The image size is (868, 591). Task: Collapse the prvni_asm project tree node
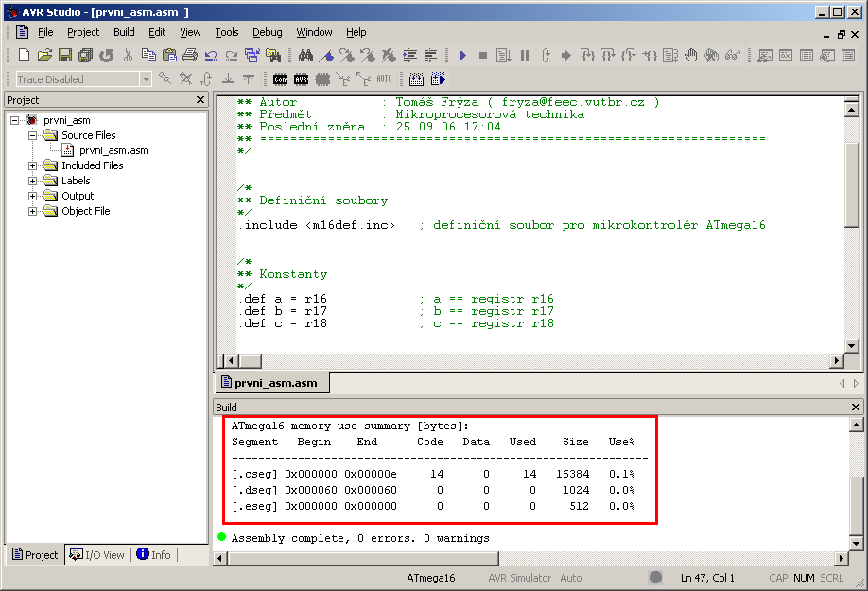click(15, 120)
